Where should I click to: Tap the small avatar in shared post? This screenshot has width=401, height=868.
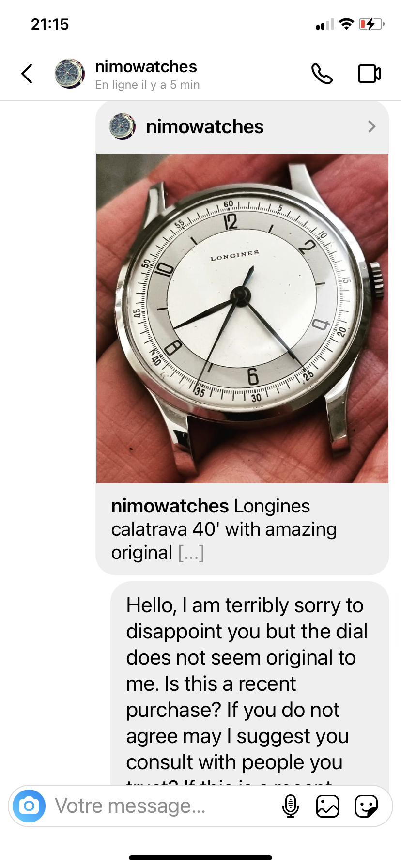pyautogui.click(x=123, y=126)
